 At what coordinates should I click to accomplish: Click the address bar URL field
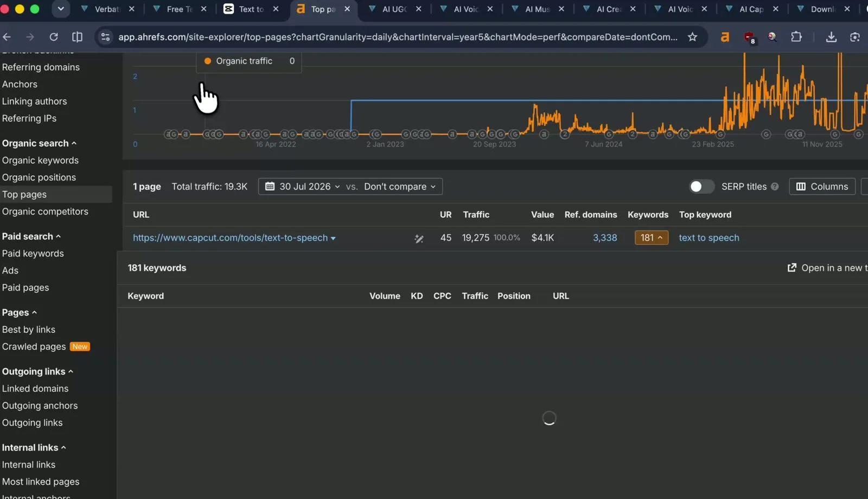[397, 37]
